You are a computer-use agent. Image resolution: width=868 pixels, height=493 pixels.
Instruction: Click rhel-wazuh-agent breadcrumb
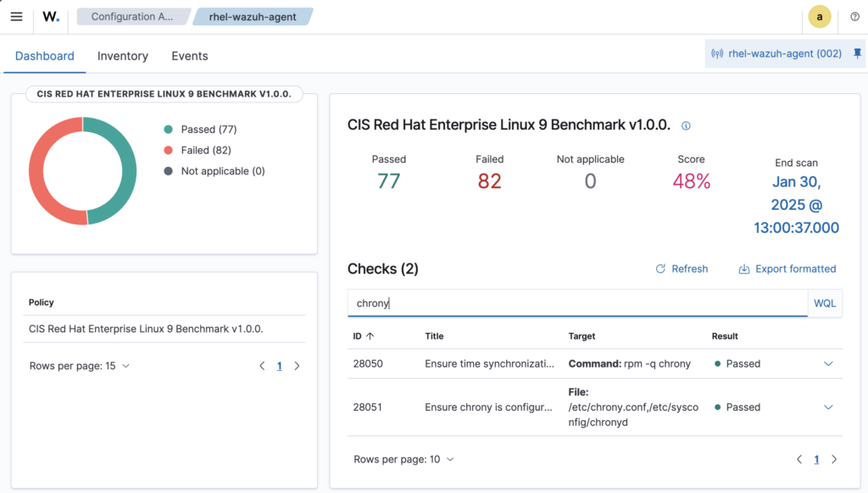(x=253, y=17)
